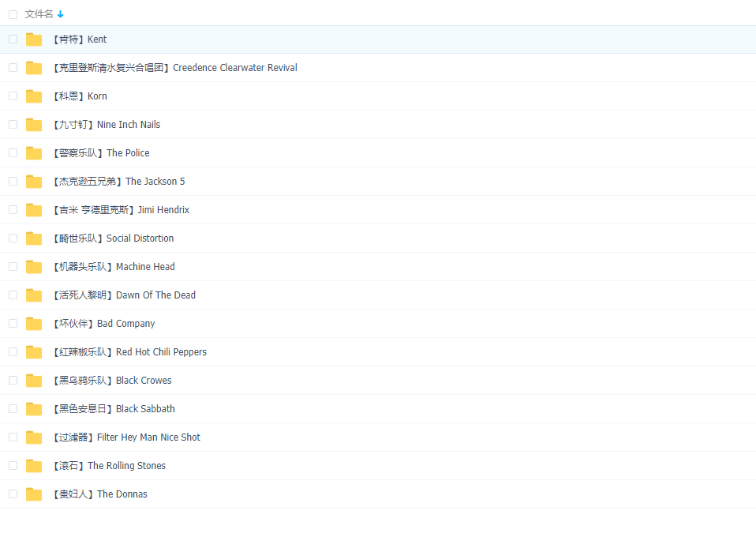The image size is (756, 552).
Task: Click the folder icon beside The Police
Action: 34,153
